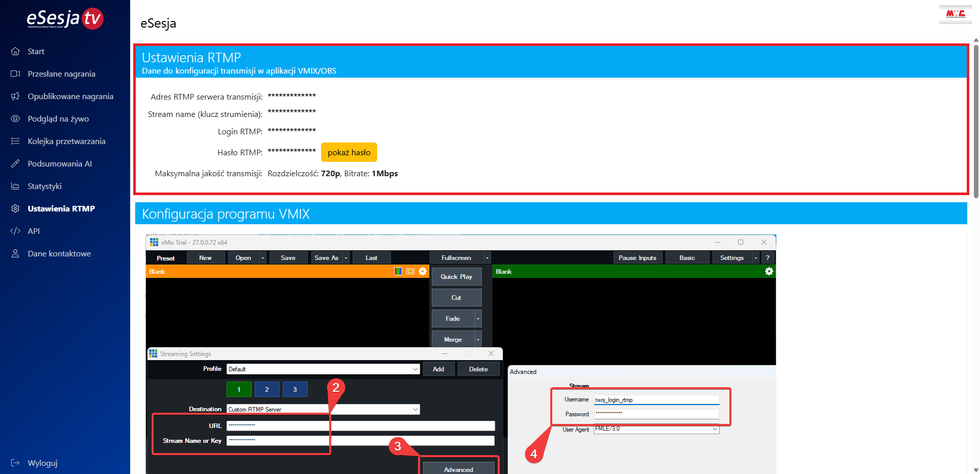Click the eye icon for Podgląd na żywo
This screenshot has height=474, width=980.
[x=15, y=118]
